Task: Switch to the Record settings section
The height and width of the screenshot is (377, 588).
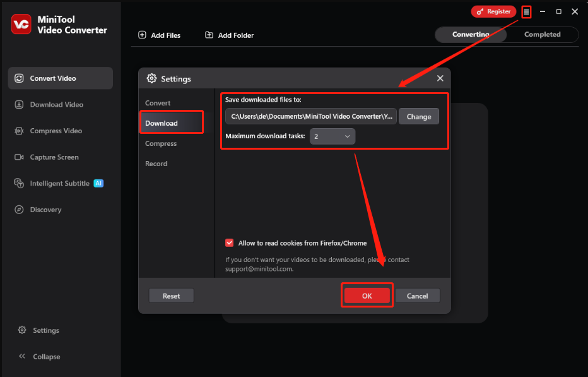Action: tap(156, 163)
